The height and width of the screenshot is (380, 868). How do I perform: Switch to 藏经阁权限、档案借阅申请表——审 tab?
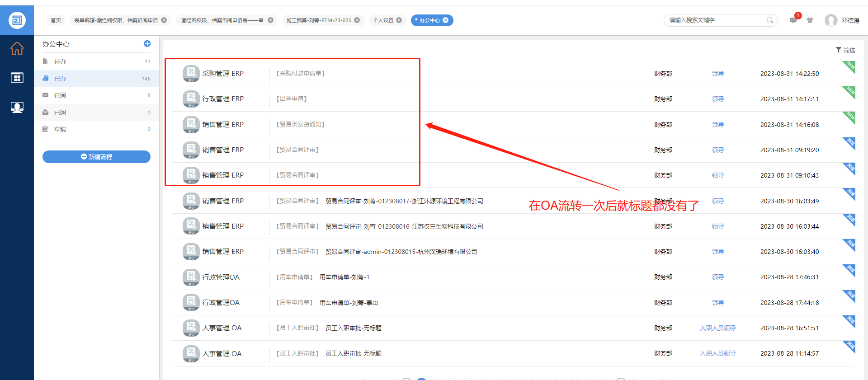222,20
